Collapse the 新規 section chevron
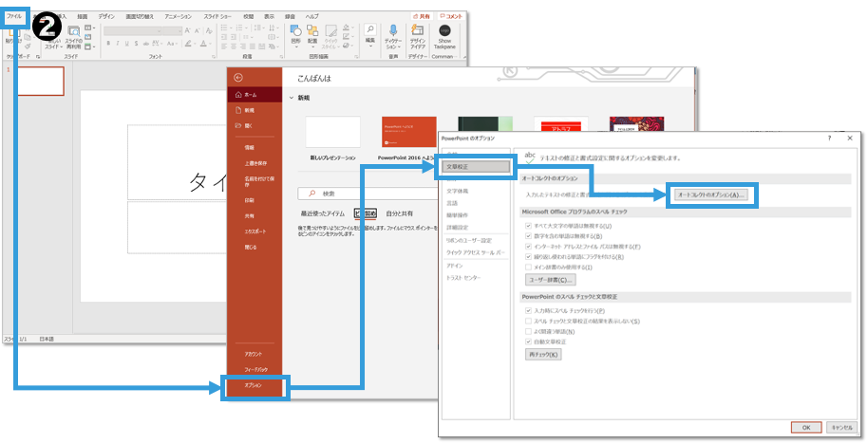The width and height of the screenshot is (868, 444). pos(292,98)
